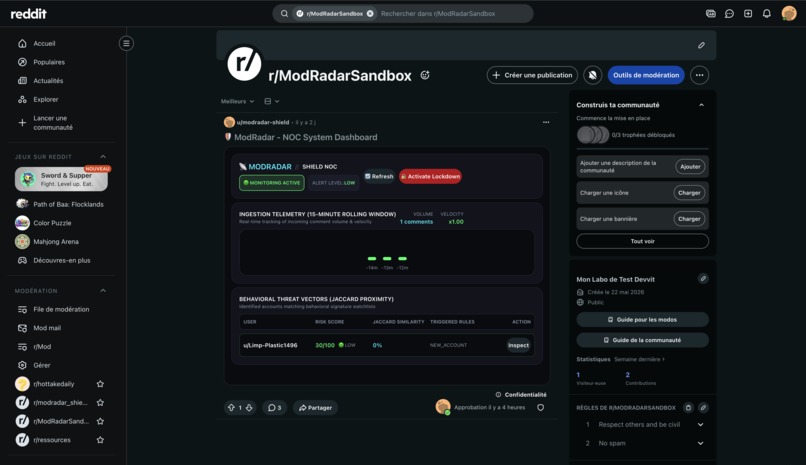This screenshot has height=465, width=806.
Task: Click Refresh in ModRadar dashboard
Action: click(379, 176)
